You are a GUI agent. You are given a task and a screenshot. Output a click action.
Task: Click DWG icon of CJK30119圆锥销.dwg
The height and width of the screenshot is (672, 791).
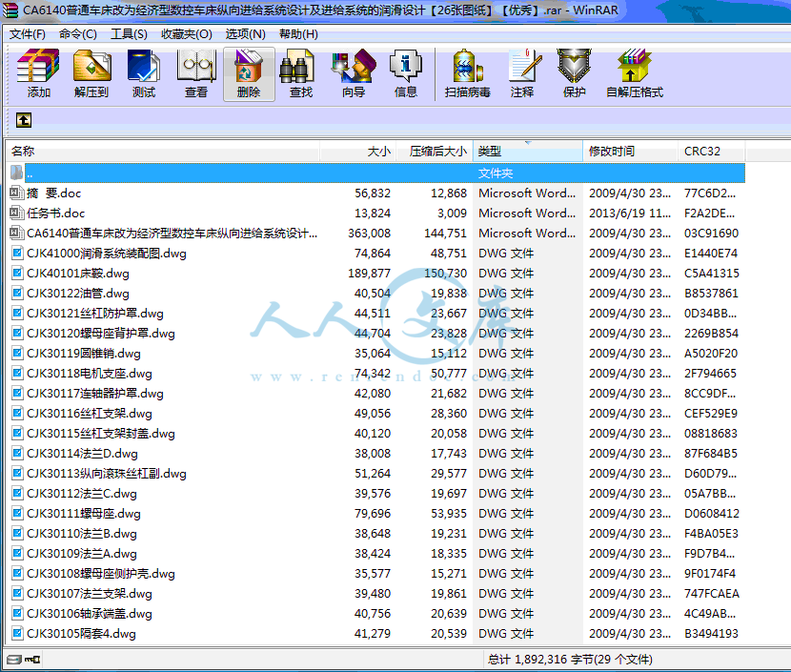[17, 353]
